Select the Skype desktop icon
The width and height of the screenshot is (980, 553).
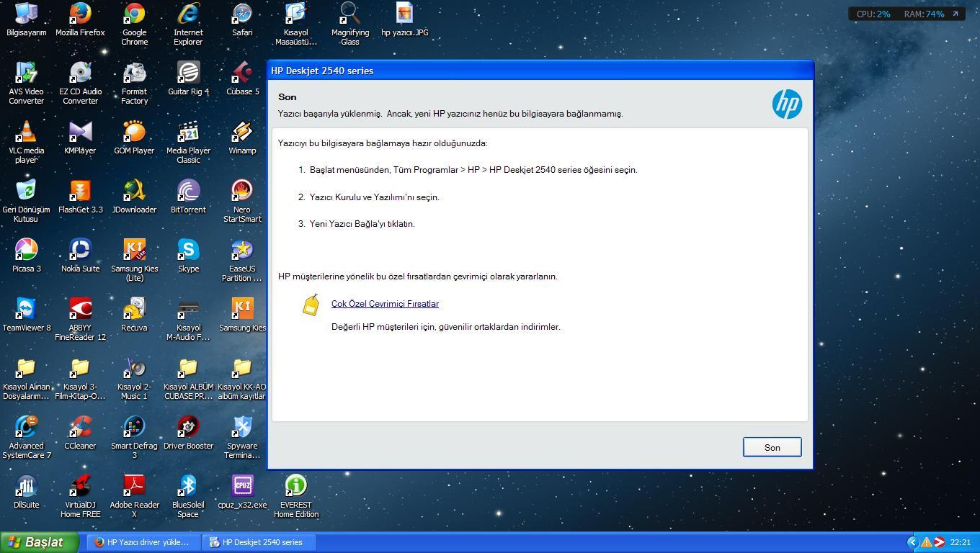(188, 256)
